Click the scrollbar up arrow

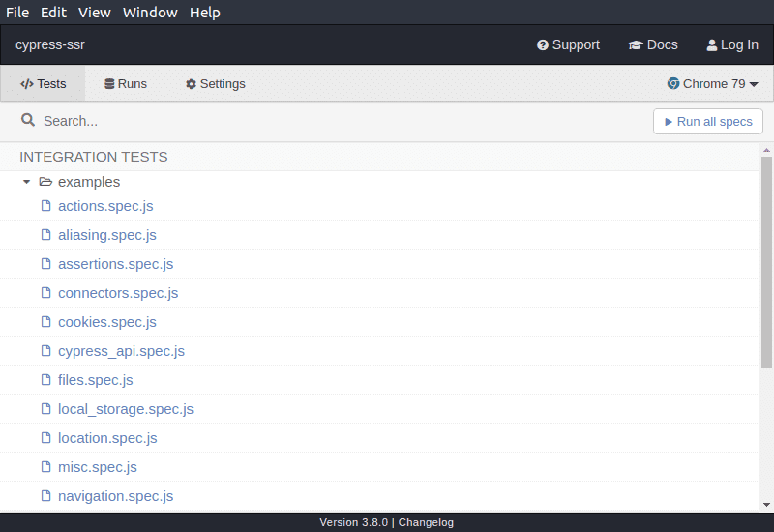(x=766, y=150)
